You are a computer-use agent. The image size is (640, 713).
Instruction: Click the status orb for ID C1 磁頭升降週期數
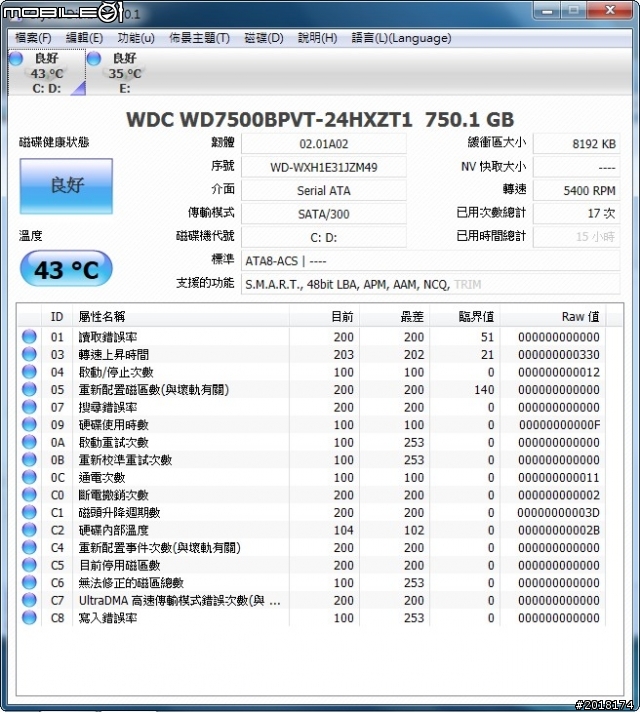[29, 512]
